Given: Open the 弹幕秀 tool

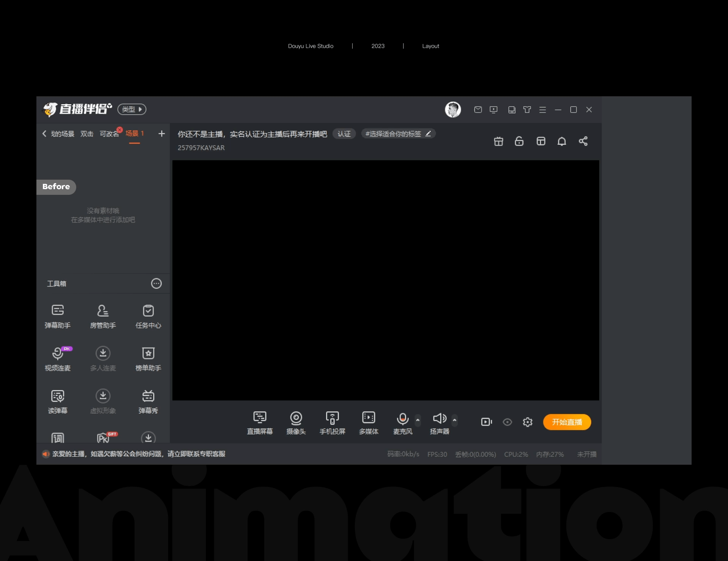Looking at the screenshot, I should point(148,401).
